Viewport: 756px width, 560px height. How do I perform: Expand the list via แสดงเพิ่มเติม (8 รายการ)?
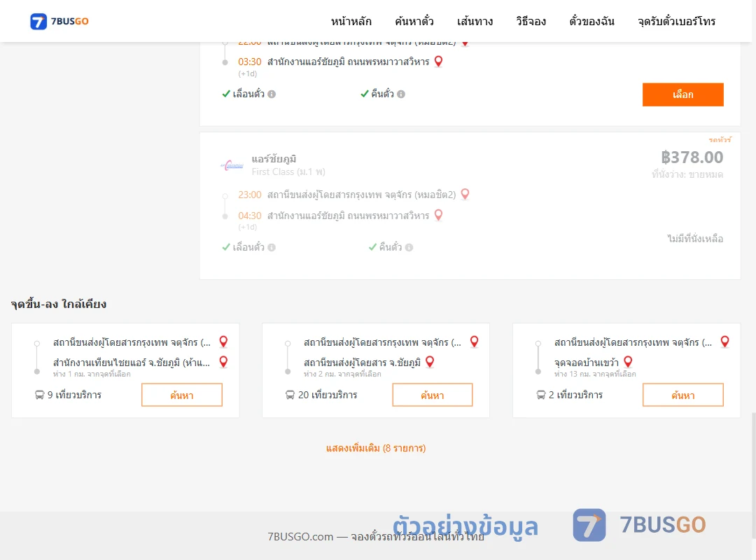tap(376, 448)
